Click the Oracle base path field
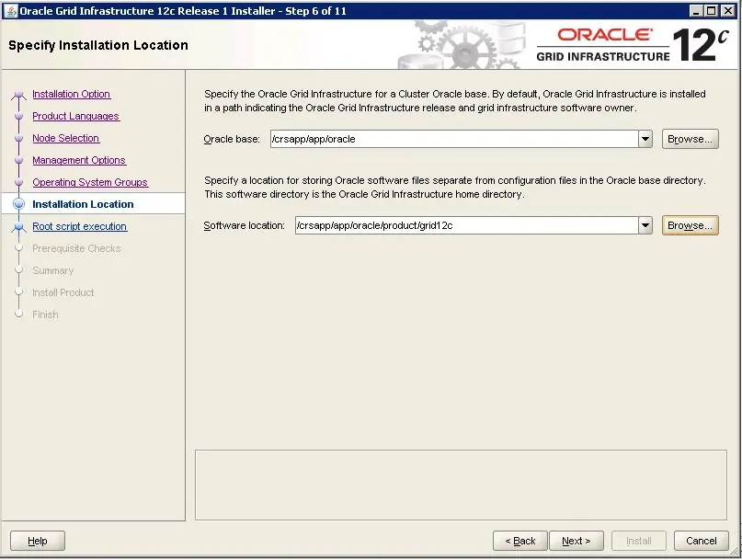This screenshot has height=560, width=742. (454, 139)
